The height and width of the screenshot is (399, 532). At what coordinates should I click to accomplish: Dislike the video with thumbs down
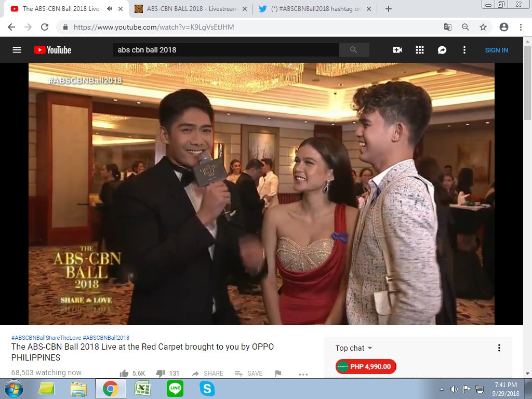[x=160, y=374]
